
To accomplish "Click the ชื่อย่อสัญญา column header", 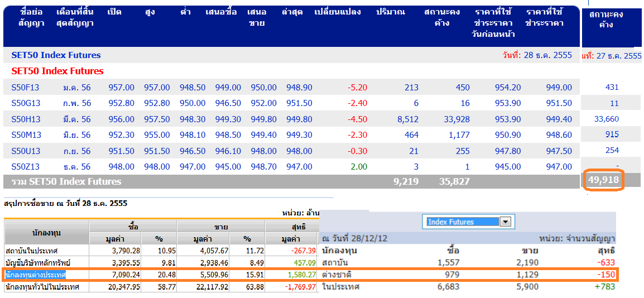I will coord(31,17).
